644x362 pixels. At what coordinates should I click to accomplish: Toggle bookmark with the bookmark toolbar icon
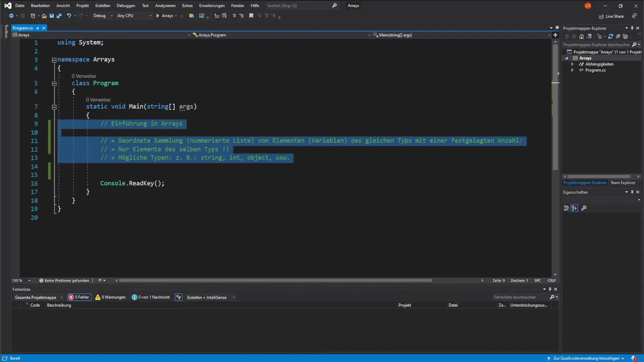pyautogui.click(x=251, y=16)
